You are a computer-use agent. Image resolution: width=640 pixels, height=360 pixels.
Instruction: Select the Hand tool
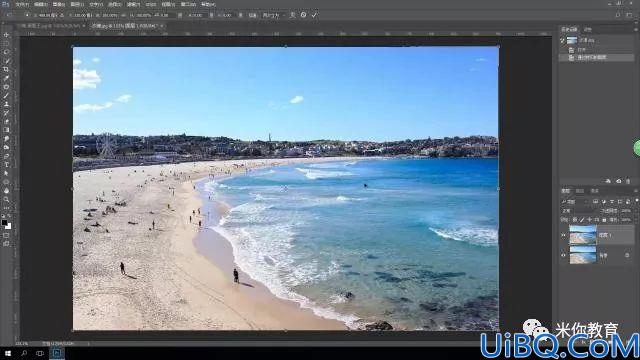[x=6, y=191]
